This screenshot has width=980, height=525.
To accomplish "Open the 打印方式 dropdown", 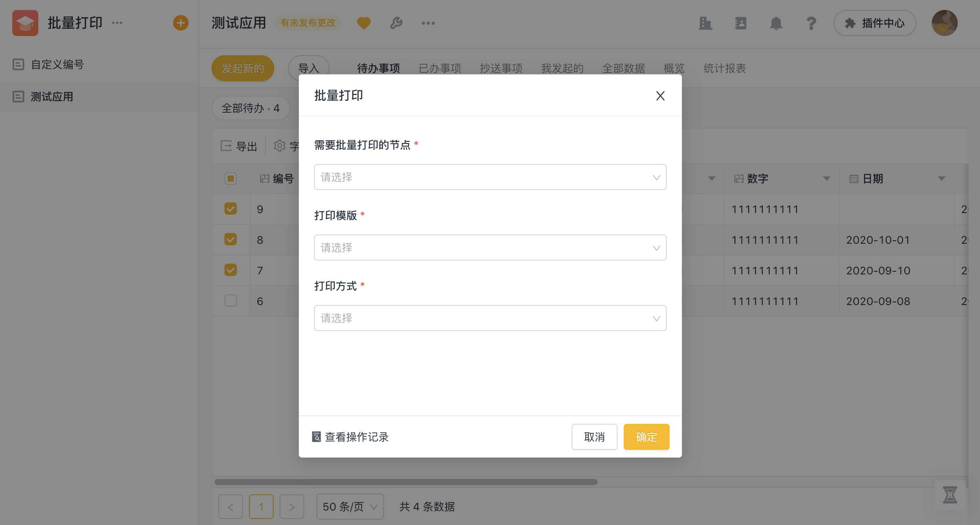I will 490,318.
